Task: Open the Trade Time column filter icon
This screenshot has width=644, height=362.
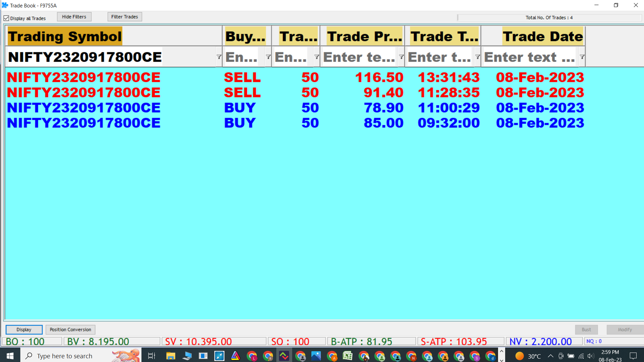Action: [x=478, y=57]
